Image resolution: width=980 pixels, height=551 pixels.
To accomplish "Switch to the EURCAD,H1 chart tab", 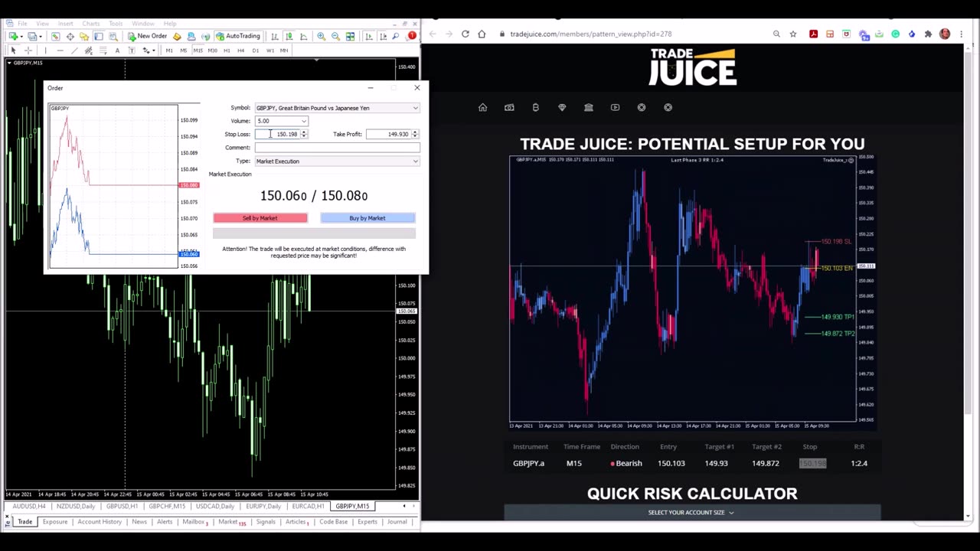I will point(308,507).
